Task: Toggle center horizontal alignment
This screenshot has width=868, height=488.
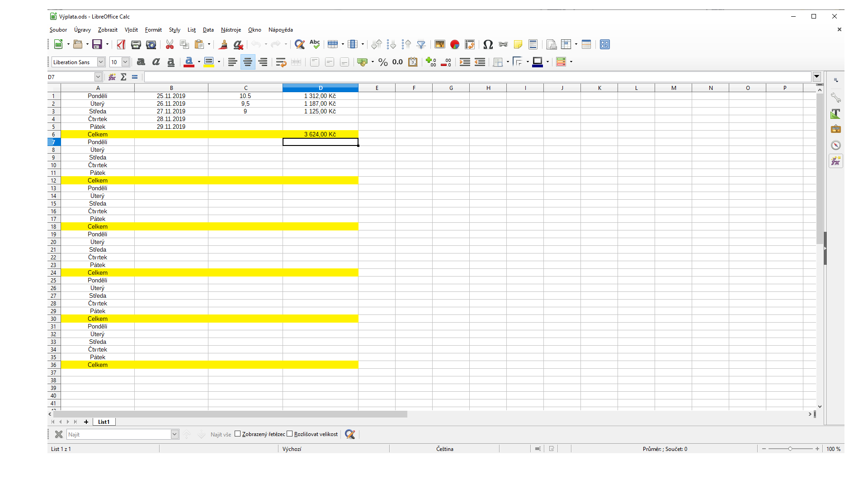Action: [x=247, y=62]
